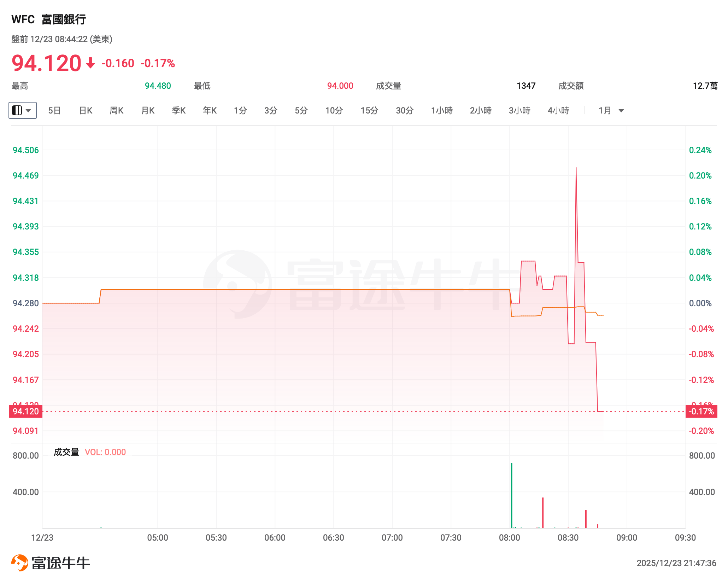Switch to the 5日 chart tab
Image resolution: width=728 pixels, height=582 pixels.
coord(54,111)
